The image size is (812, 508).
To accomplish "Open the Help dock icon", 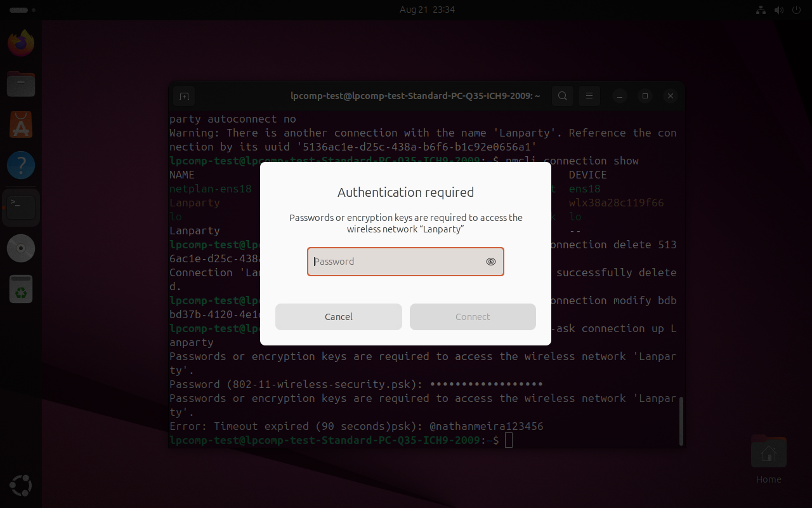I will (21, 166).
